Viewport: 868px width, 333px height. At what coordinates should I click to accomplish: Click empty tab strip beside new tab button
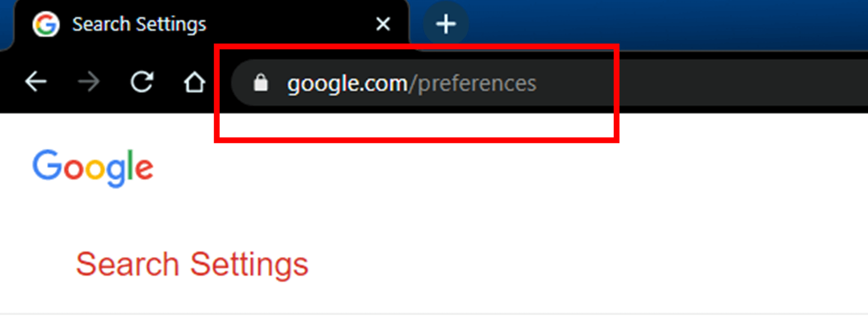(669, 24)
